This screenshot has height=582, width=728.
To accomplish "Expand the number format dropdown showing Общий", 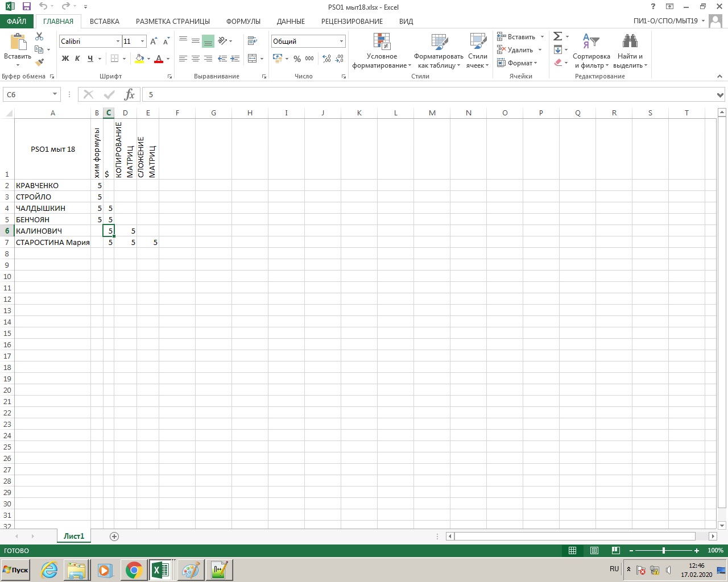I will (341, 41).
